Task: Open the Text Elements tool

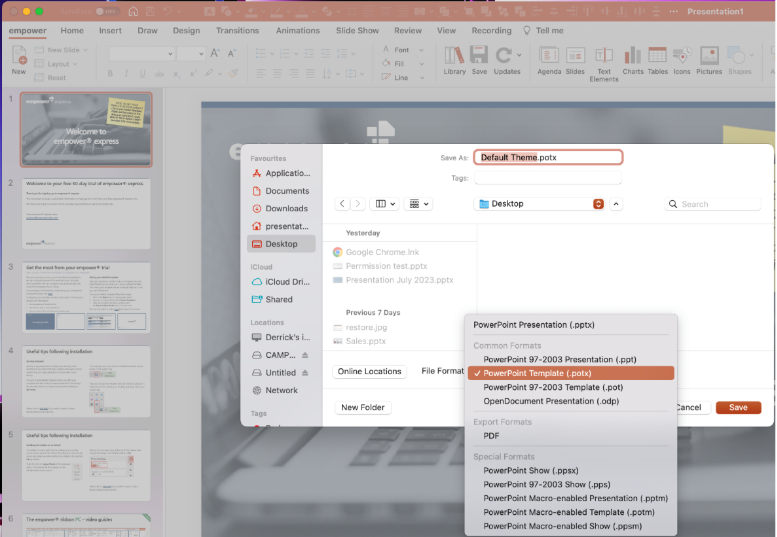Action: pyautogui.click(x=604, y=63)
